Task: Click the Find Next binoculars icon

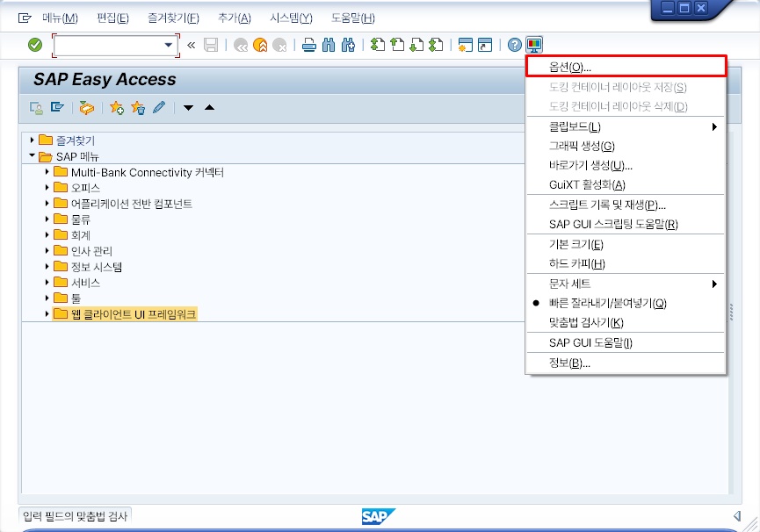Action: 348,45
